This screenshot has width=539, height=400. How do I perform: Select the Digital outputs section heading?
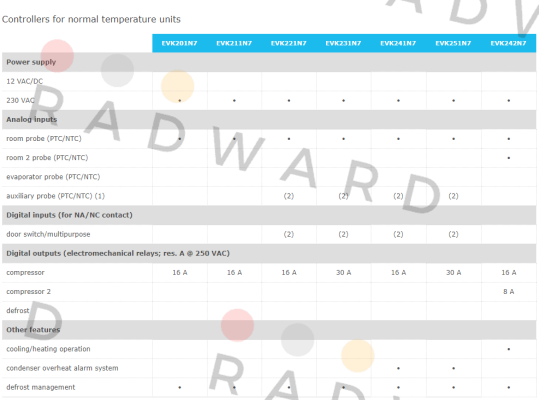point(118,253)
